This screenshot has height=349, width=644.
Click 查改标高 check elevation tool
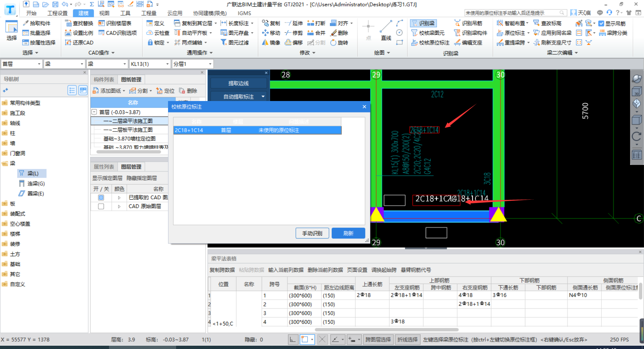click(547, 23)
